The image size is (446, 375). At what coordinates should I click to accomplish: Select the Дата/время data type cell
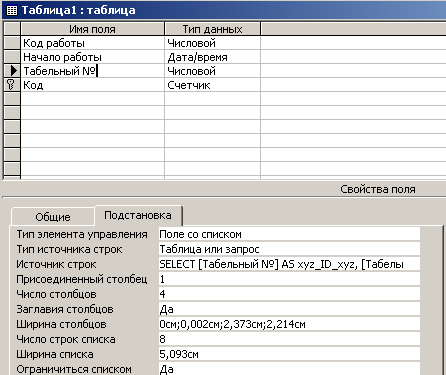coord(212,57)
